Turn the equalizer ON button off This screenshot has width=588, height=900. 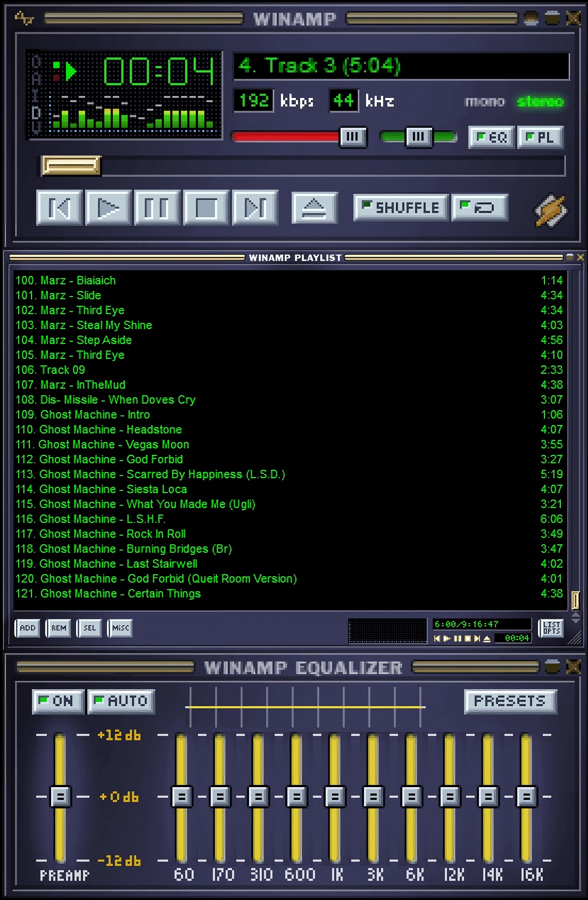59,701
